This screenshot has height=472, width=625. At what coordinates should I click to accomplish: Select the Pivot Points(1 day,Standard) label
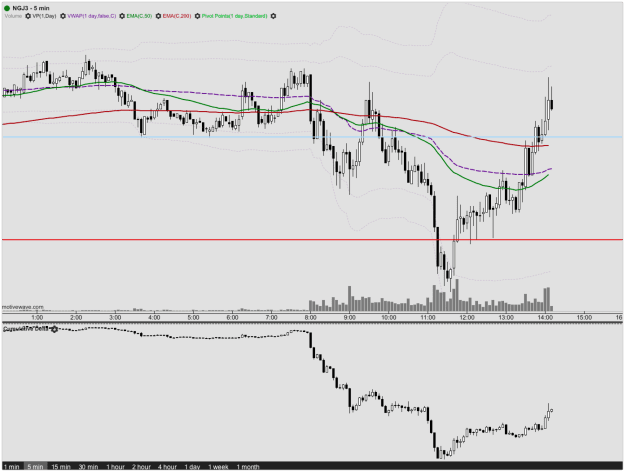(x=234, y=16)
